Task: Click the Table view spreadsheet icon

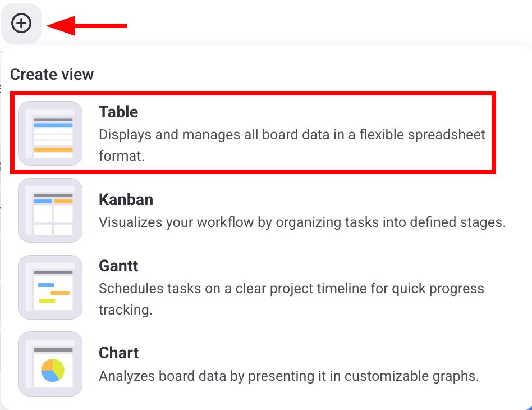Action: click(51, 134)
